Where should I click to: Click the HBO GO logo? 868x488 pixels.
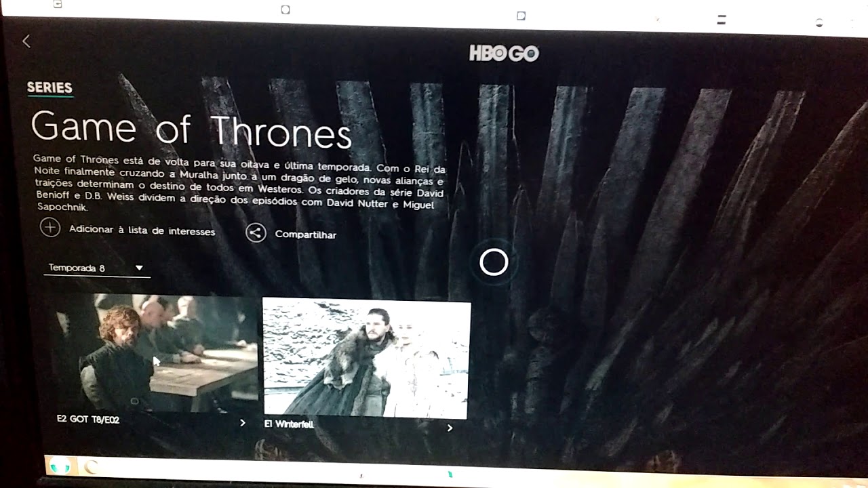504,54
